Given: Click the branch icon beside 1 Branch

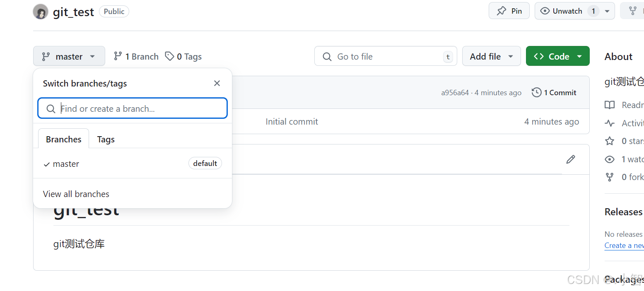Looking at the screenshot, I should 118,56.
